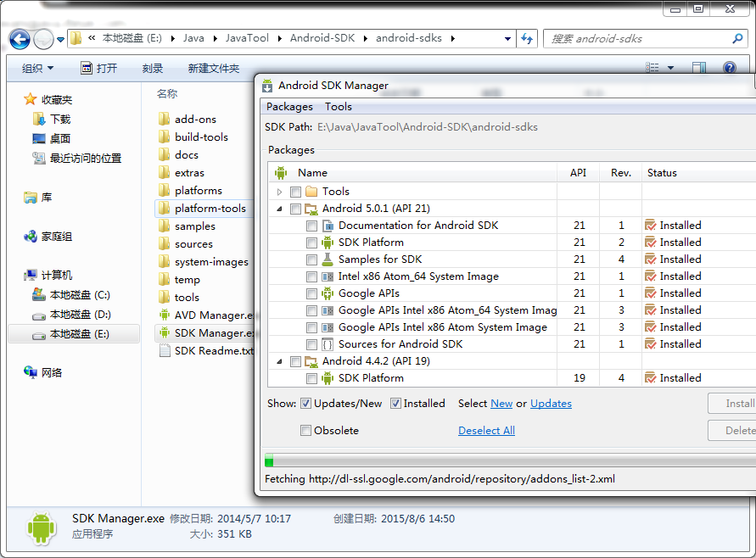Uncheck the Installed show filter
756x558 pixels.
tap(395, 404)
